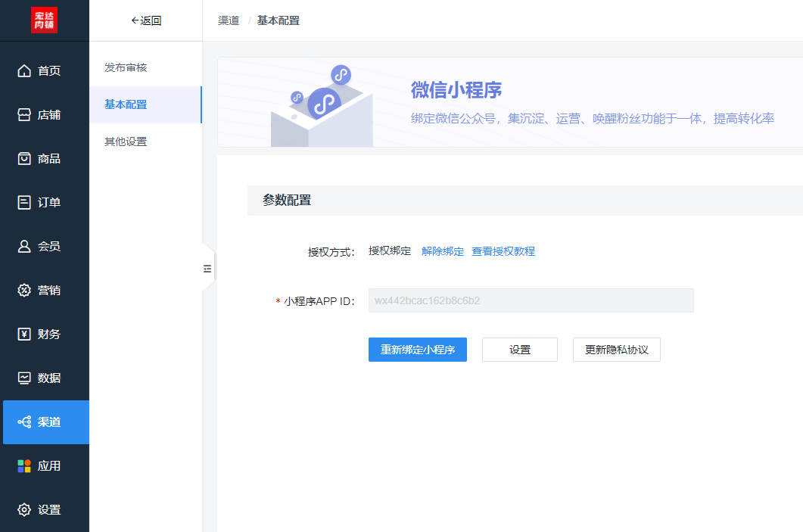803x532 pixels.
Task: Open the 首页 home icon
Action: coord(24,70)
